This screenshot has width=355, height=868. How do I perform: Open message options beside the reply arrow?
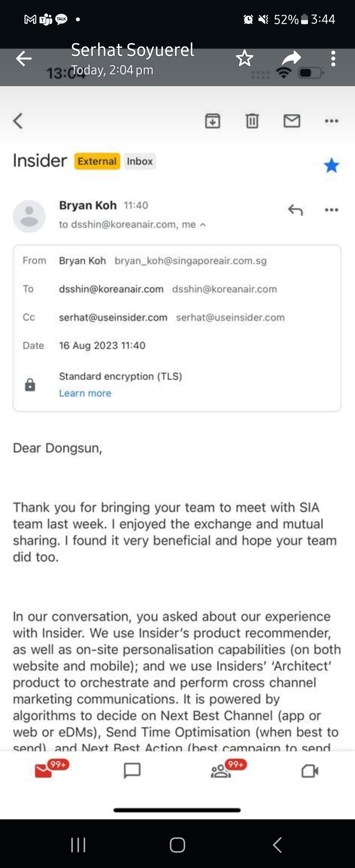pyautogui.click(x=331, y=209)
